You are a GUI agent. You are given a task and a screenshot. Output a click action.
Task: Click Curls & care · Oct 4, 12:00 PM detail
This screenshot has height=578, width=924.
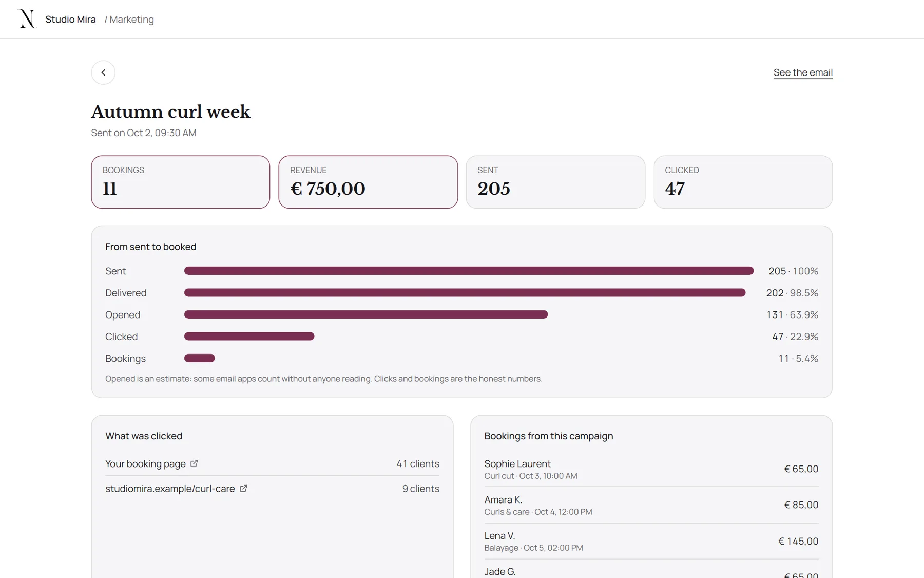(x=538, y=512)
